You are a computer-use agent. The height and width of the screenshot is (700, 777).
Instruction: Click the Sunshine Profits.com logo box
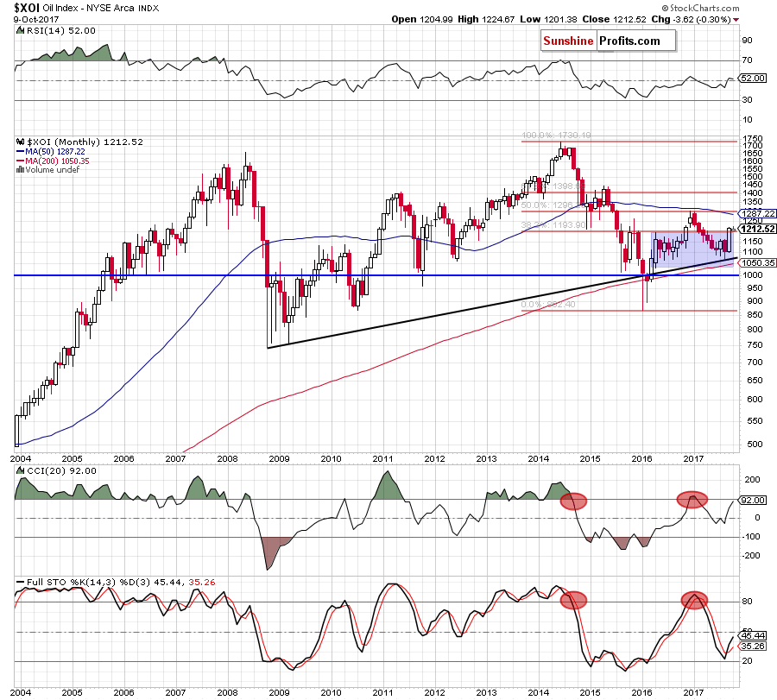coord(608,41)
